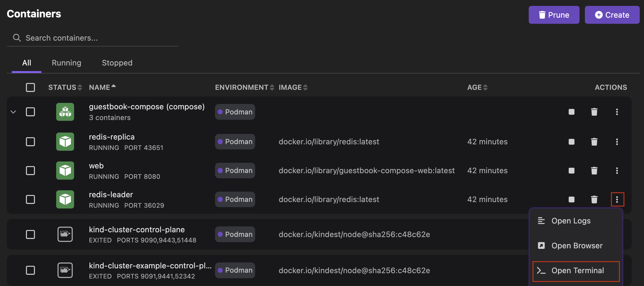The image size is (644, 286).
Task: Open kebab menu for web container
Action: point(617,171)
